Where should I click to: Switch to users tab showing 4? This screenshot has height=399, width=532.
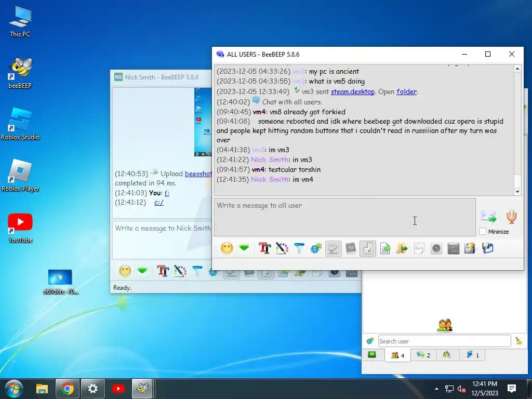point(397,355)
